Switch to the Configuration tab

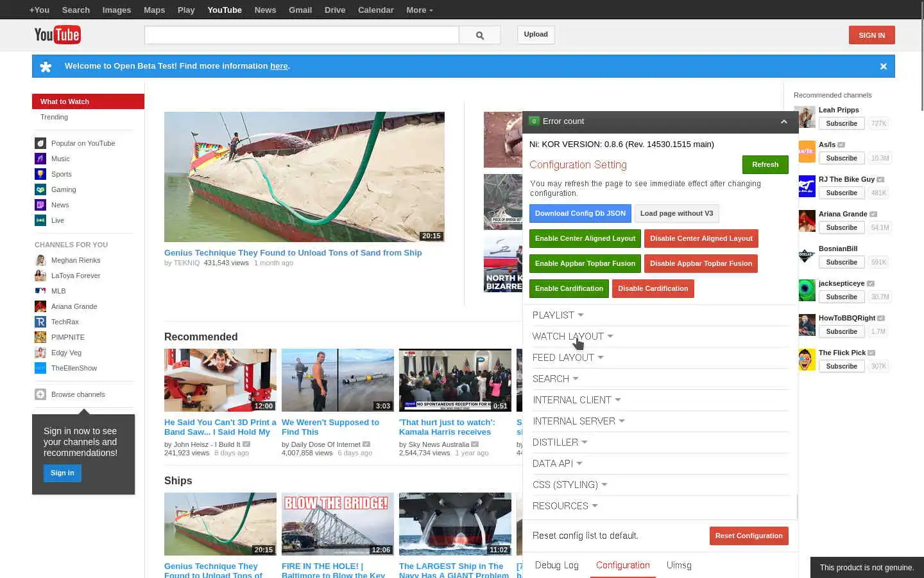point(622,565)
